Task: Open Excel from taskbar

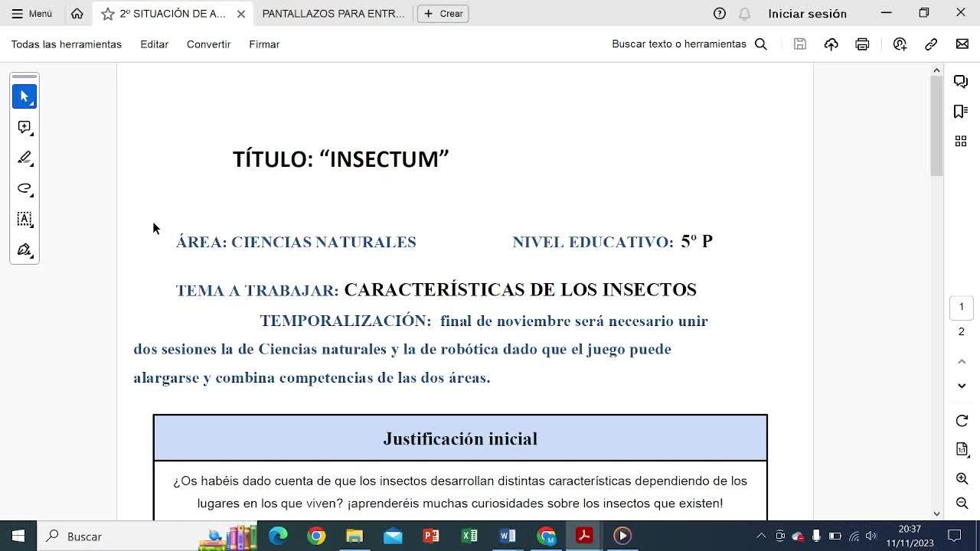Action: point(469,536)
